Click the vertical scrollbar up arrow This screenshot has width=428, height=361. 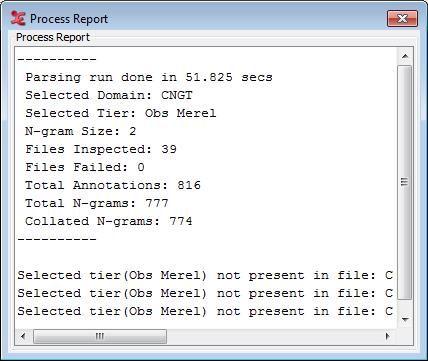405,56
